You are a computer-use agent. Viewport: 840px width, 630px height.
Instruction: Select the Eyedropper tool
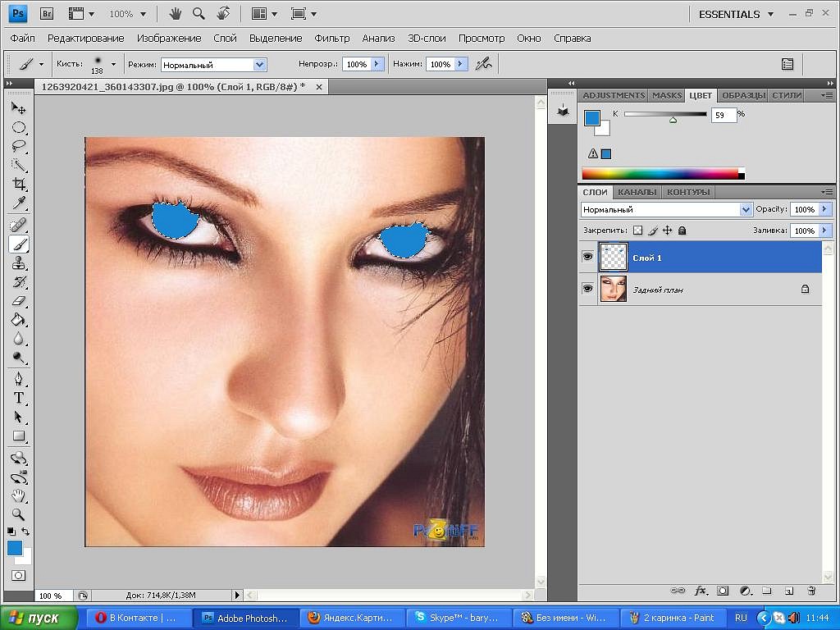click(x=19, y=203)
